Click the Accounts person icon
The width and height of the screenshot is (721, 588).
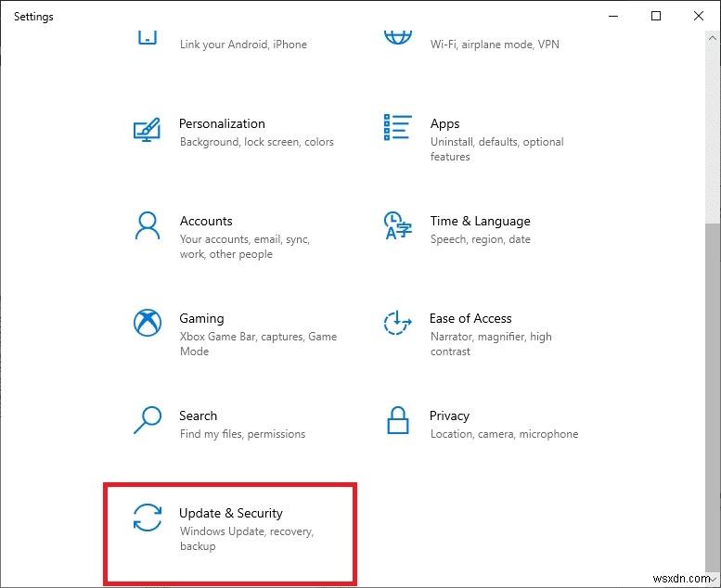point(148,225)
